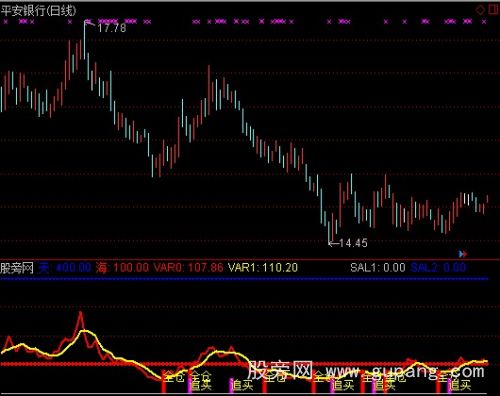Click the SAL1: 0.00 indicator value
The height and width of the screenshot is (396, 500).
coord(378,268)
